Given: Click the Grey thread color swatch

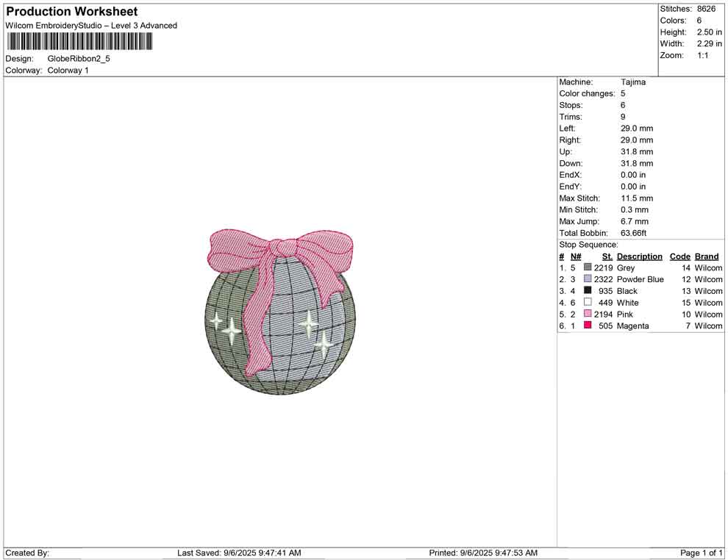Looking at the screenshot, I should pyautogui.click(x=588, y=268).
